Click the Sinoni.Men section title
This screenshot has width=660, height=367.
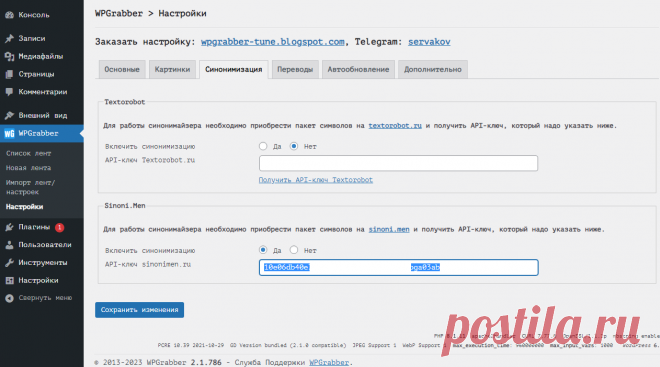click(x=125, y=206)
